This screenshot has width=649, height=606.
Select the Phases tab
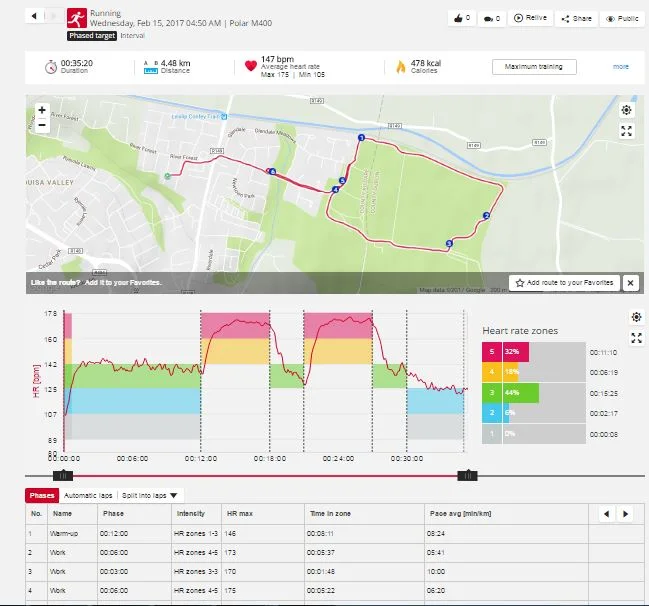(x=42, y=495)
